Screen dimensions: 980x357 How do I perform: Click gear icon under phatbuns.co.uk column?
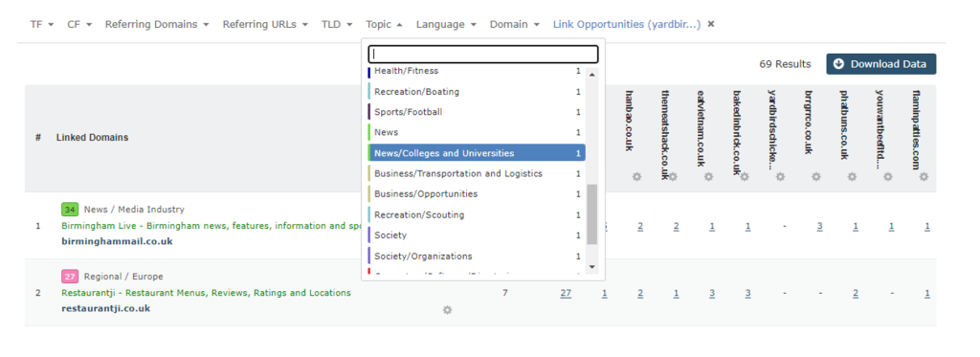852,177
